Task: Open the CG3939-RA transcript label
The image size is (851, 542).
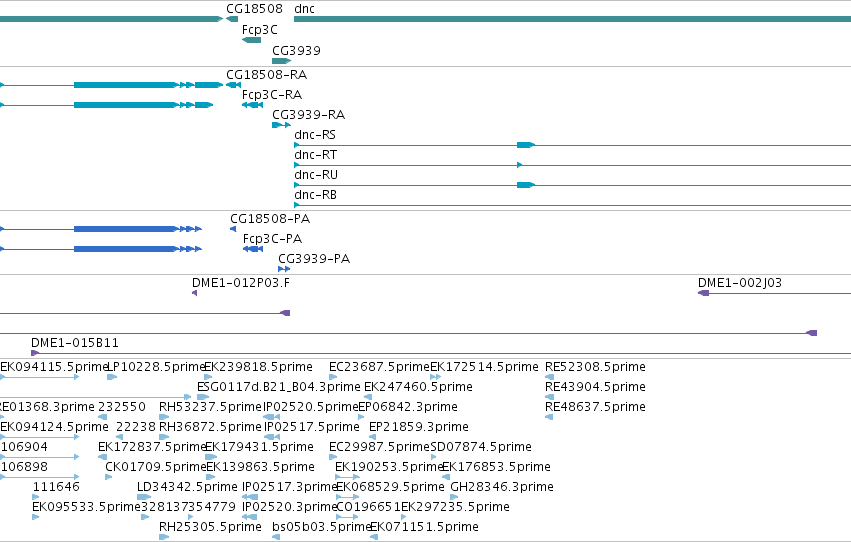Action: (309, 114)
